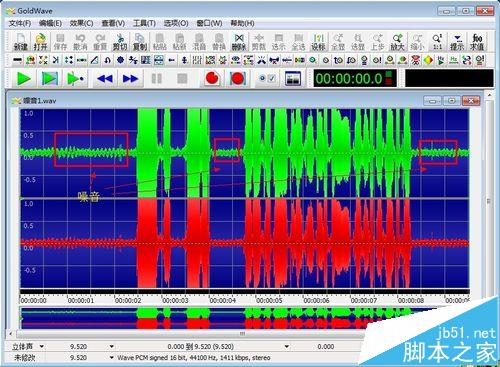
Task: Open the 选项(O) menu
Action: click(176, 23)
